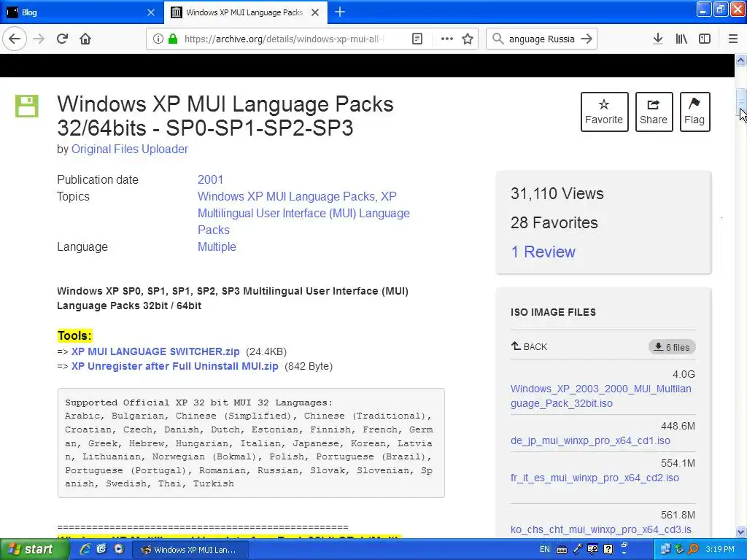Click the scrollbar up arrow
This screenshot has height=560, width=747.
tap(740, 60)
